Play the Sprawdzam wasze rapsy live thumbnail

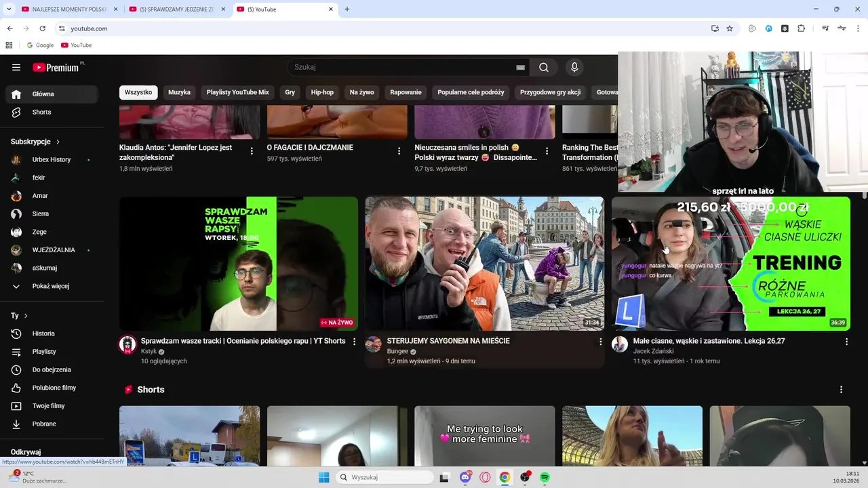pos(239,264)
